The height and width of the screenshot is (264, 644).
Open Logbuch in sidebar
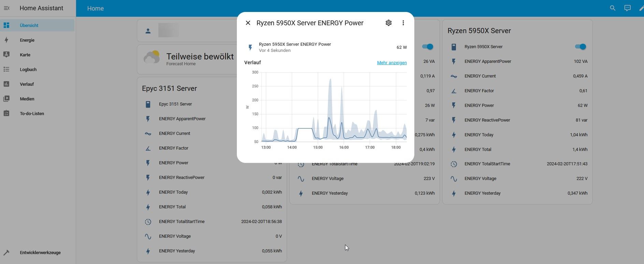coord(38,69)
